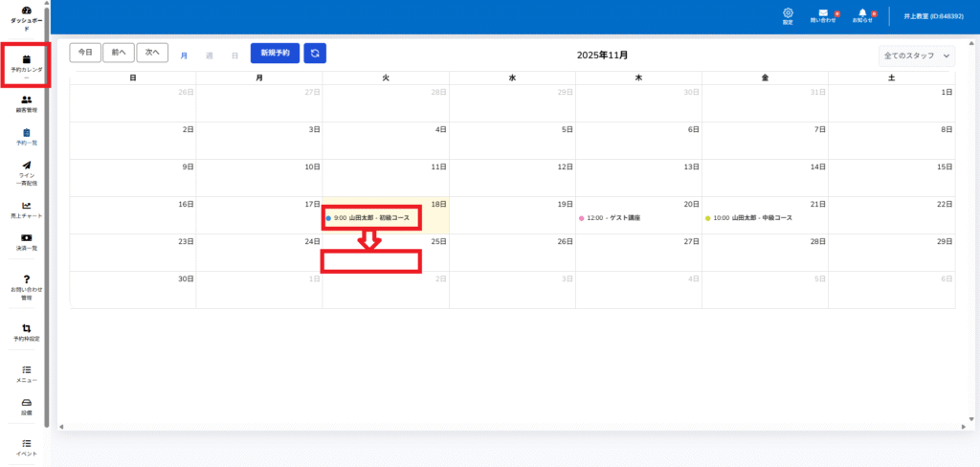This screenshot has width=980, height=467.
Task: Click the refresh calendar icon button
Action: [315, 54]
